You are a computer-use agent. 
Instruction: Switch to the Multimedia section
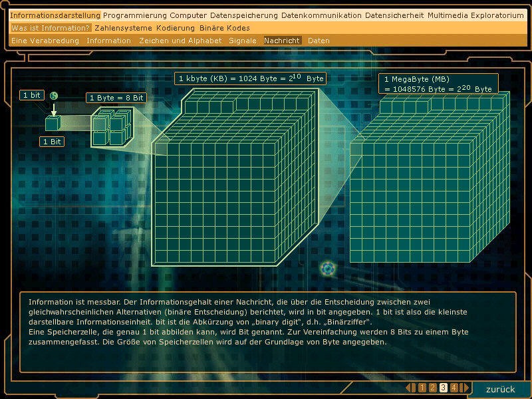tap(449, 15)
